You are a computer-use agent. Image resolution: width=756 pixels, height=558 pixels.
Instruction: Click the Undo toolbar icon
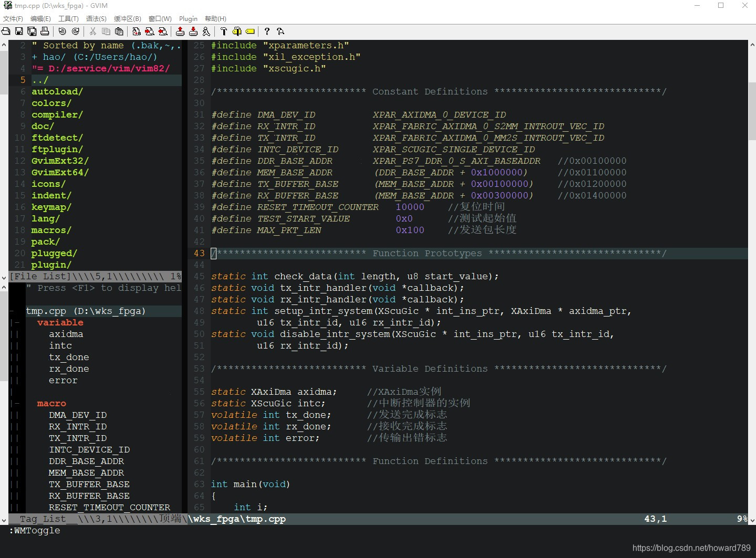click(62, 31)
